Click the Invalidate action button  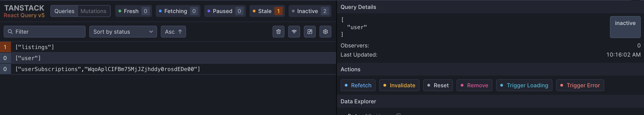click(399, 85)
